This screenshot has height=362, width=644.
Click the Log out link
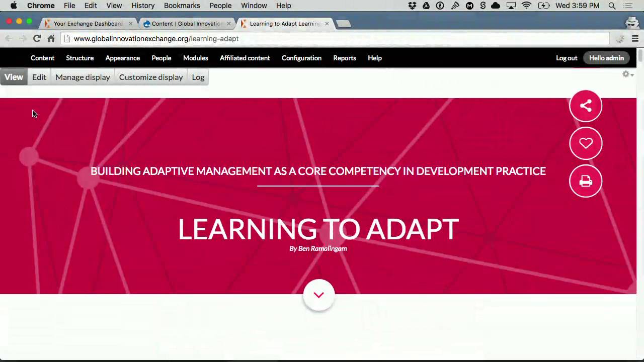click(567, 58)
